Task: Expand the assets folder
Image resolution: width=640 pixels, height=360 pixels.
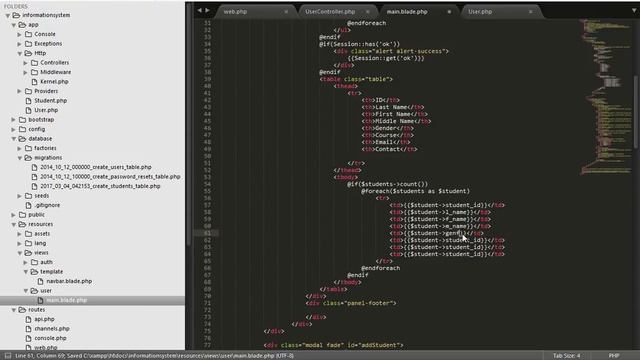Action: (x=20, y=234)
